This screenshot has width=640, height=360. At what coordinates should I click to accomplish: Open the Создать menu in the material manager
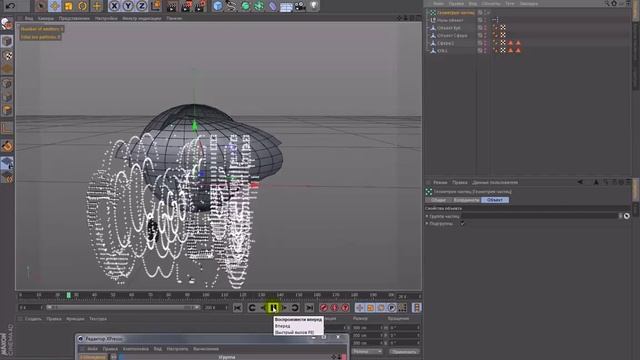pos(33,319)
